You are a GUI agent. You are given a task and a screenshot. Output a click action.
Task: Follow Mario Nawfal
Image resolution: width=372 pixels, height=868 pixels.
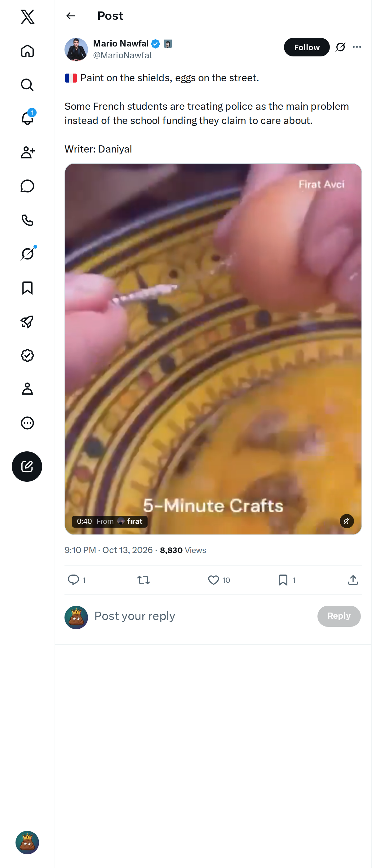[x=307, y=47]
